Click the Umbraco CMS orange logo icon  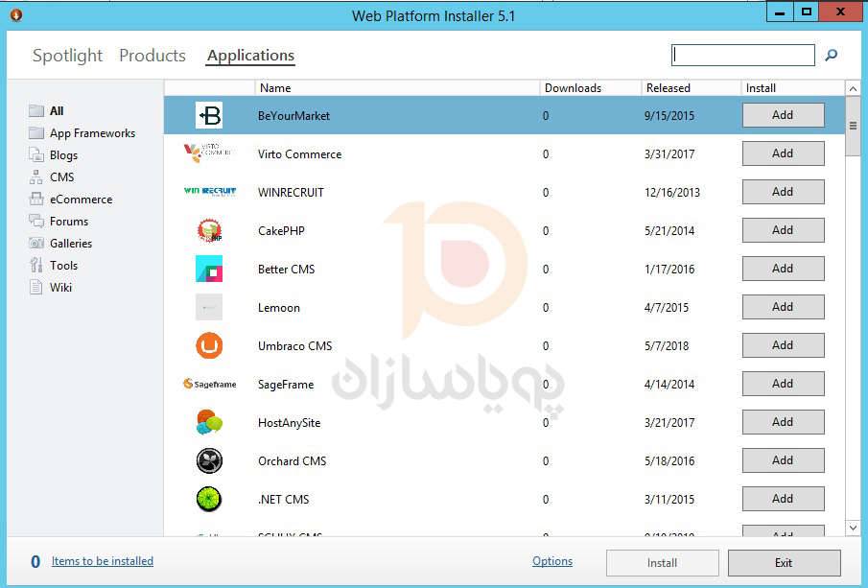pyautogui.click(x=208, y=345)
